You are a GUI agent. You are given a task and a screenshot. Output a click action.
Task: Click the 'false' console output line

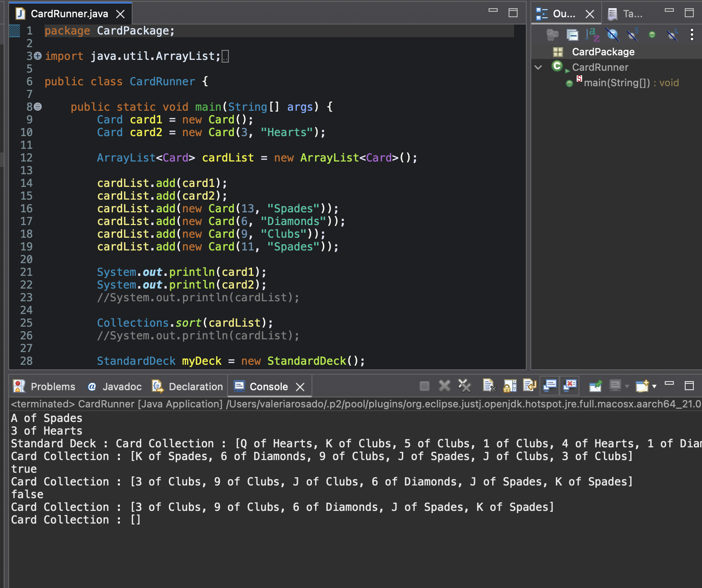tap(27, 495)
